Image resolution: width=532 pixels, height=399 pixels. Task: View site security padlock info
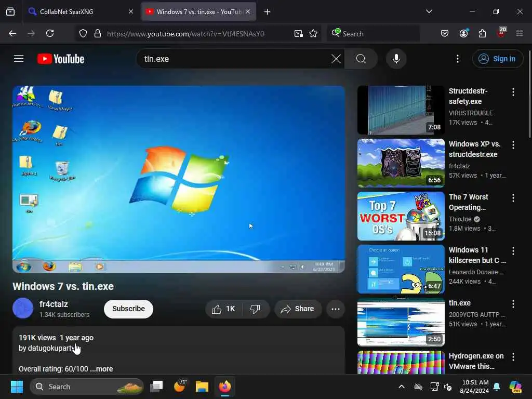pyautogui.click(x=98, y=33)
